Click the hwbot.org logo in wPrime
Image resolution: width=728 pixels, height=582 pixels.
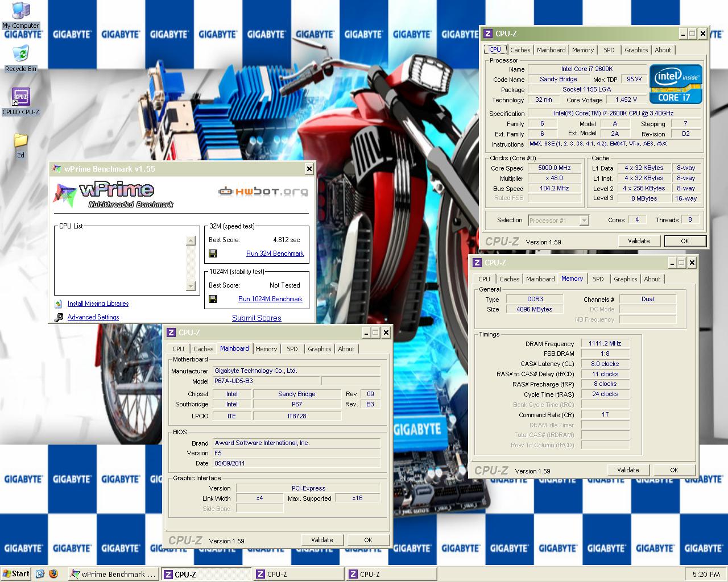coord(263,191)
